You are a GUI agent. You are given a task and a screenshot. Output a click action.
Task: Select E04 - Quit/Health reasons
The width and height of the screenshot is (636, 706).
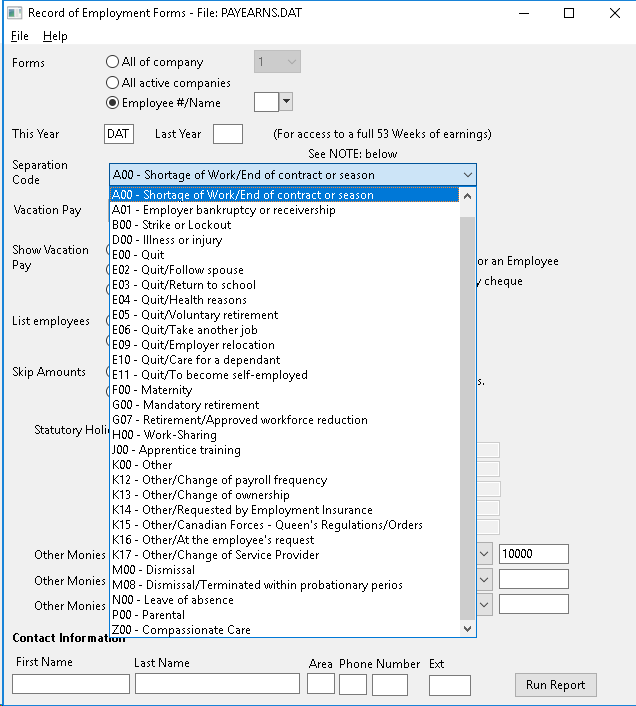click(284, 300)
